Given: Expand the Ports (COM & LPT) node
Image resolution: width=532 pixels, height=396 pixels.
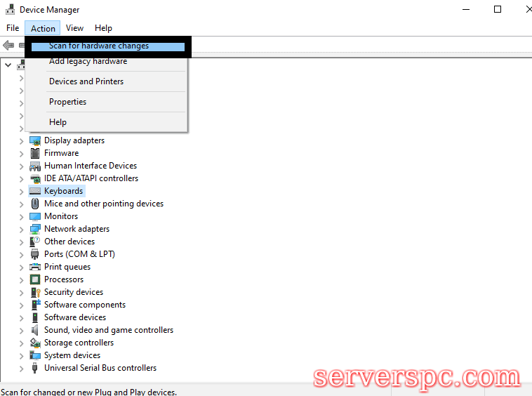Looking at the screenshot, I should point(21,254).
